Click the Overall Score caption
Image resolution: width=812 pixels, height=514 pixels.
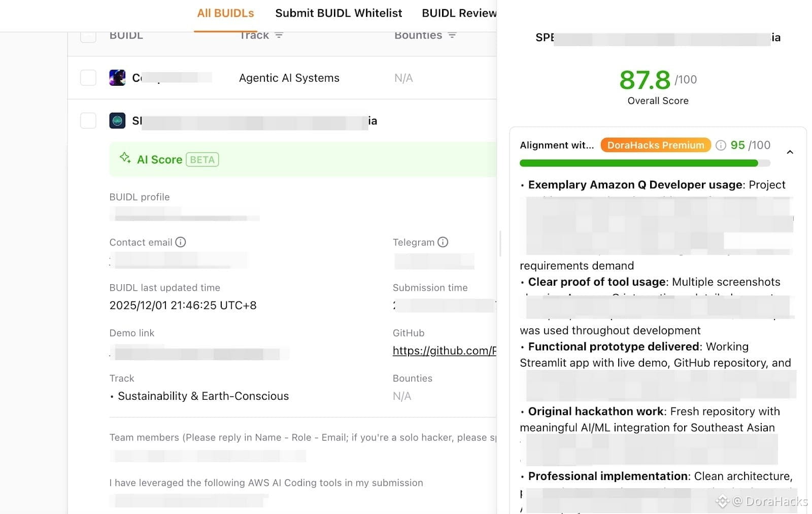[x=658, y=100]
